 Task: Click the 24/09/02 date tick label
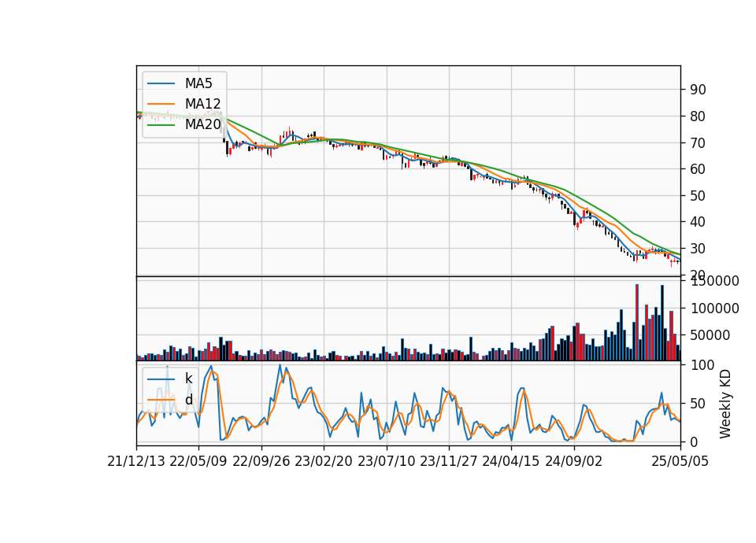574,461
